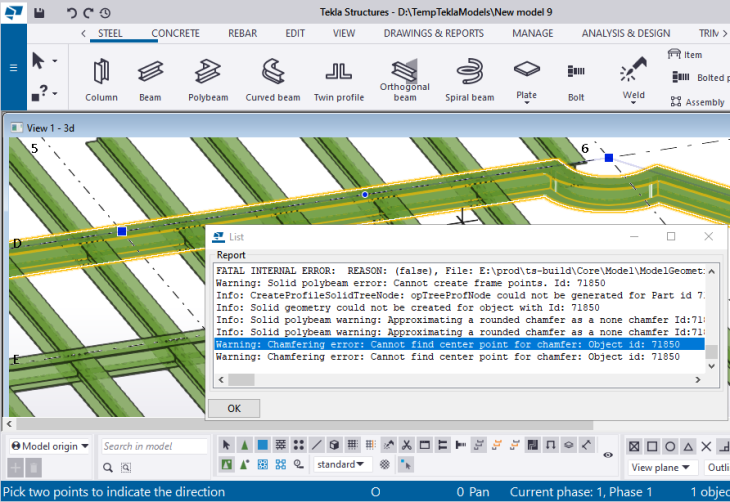
Task: Toggle the select assemblies blue icon switch
Action: pos(263,464)
